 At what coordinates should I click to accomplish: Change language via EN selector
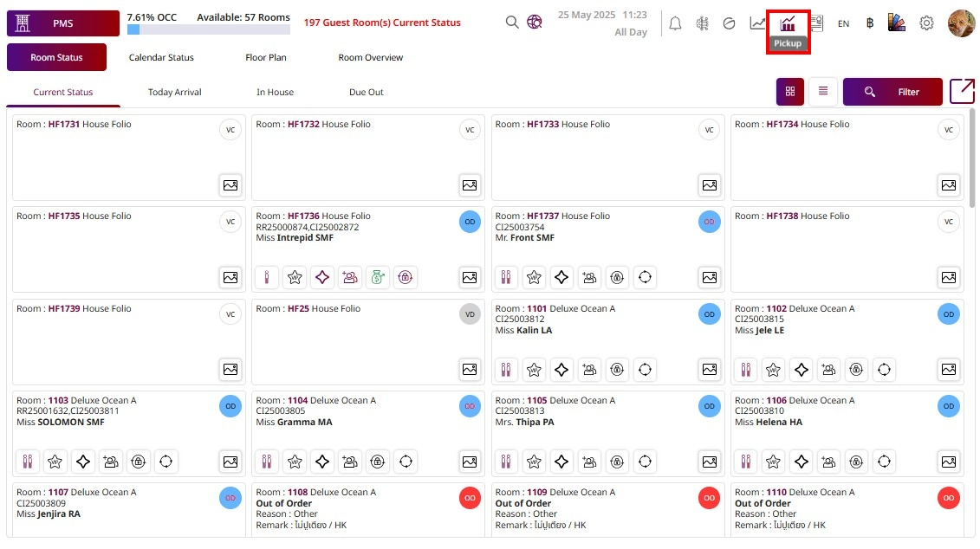[843, 23]
